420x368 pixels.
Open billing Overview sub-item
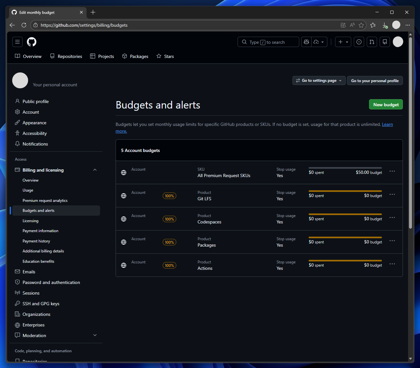tap(30, 180)
